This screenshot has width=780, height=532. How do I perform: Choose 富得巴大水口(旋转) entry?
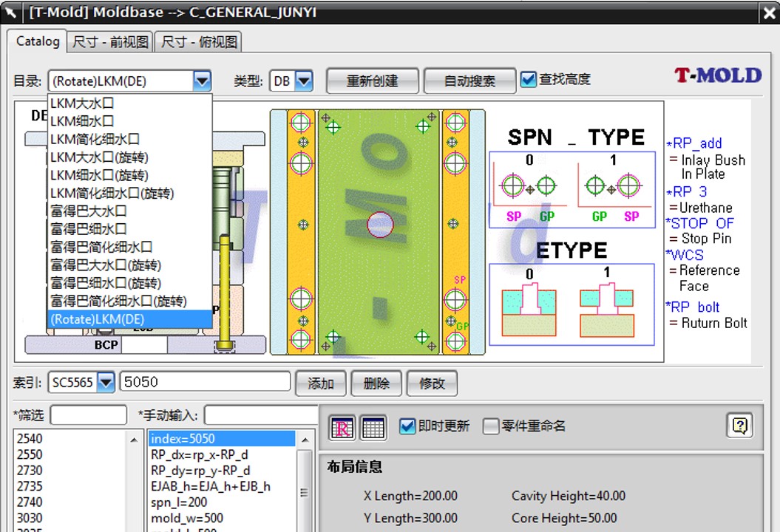click(x=130, y=265)
